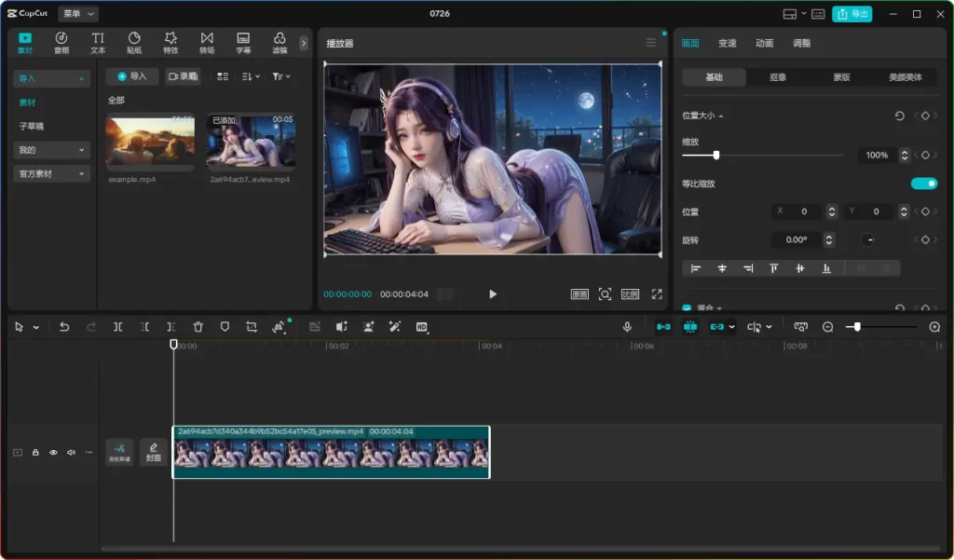Toggle main track magnet snapping
The height and width of the screenshot is (560, 954).
pyautogui.click(x=663, y=327)
